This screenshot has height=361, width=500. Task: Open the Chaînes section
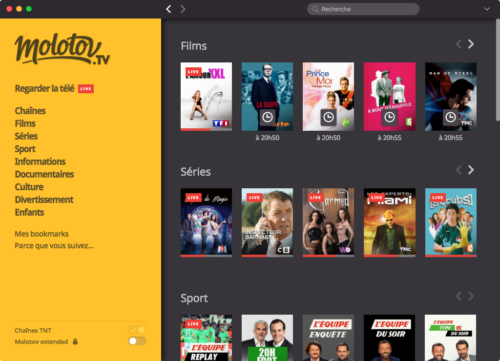[30, 111]
